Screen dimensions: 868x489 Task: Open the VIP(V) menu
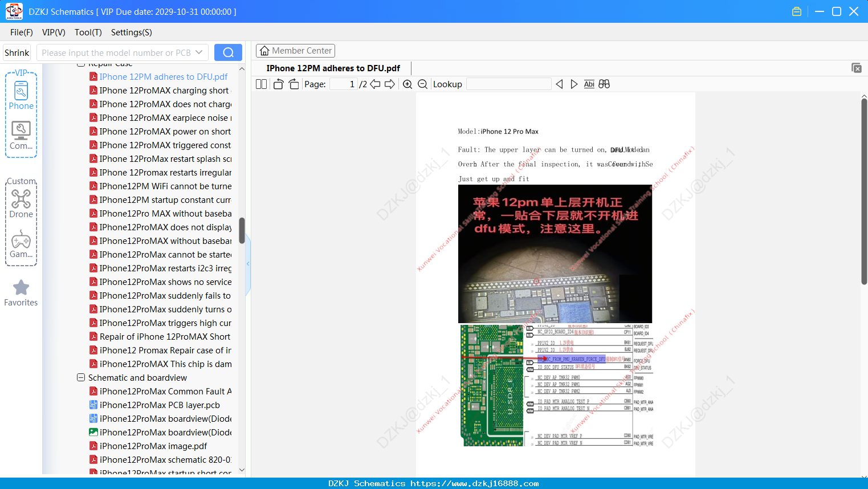(x=54, y=32)
